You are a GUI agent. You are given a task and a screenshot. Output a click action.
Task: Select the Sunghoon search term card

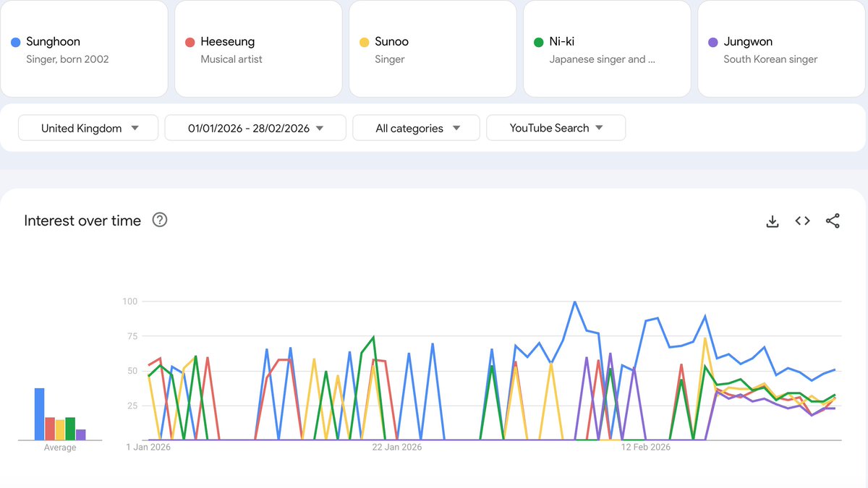click(x=84, y=48)
